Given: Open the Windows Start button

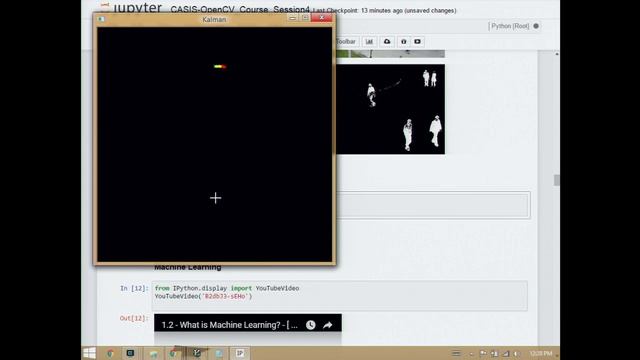Looking at the screenshot, I should [x=89, y=353].
